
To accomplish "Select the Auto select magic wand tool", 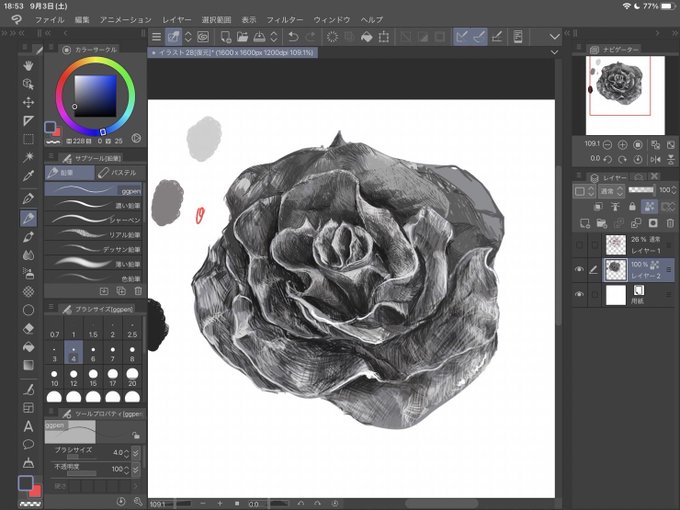I will [x=28, y=157].
